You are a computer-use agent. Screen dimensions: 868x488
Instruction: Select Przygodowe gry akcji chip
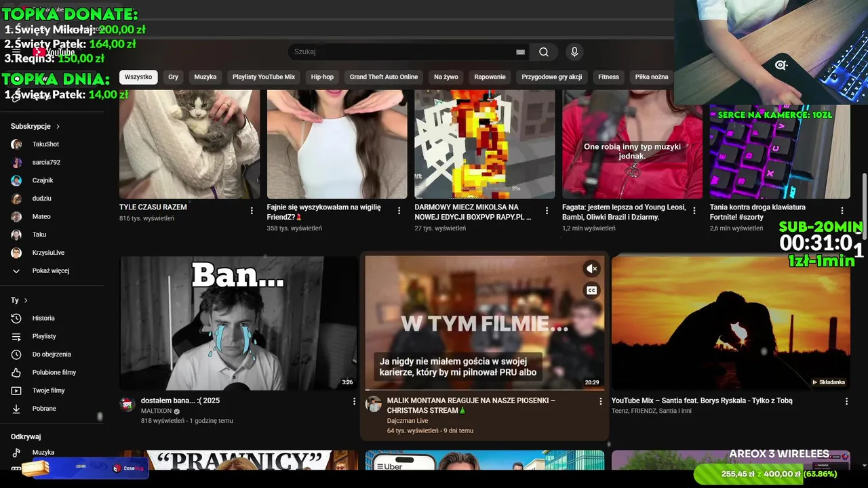click(552, 77)
